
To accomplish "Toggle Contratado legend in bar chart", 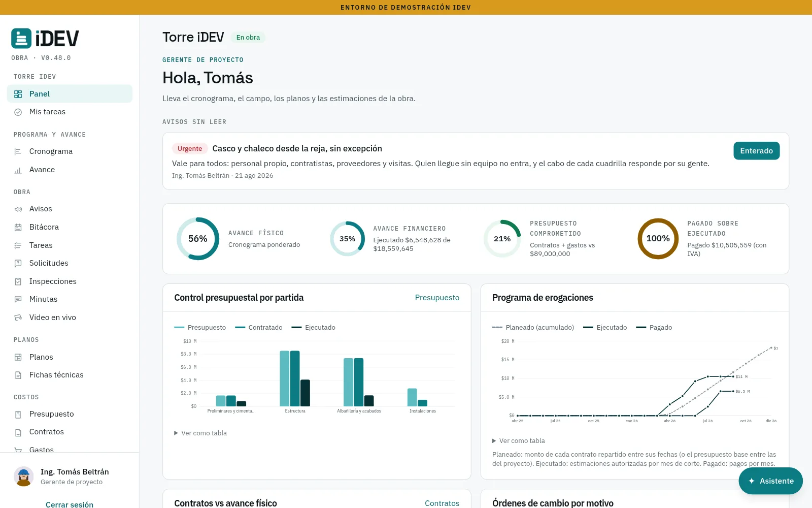I will coord(259,328).
